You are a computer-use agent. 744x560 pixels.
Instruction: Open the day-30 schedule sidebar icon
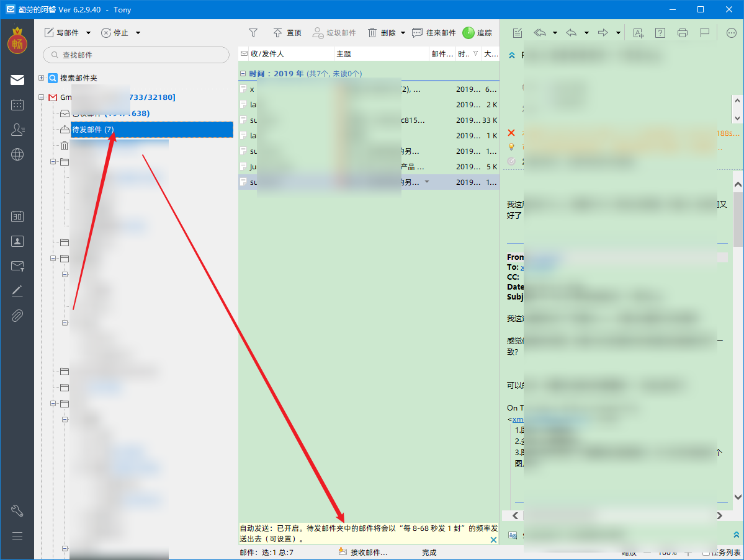(17, 216)
